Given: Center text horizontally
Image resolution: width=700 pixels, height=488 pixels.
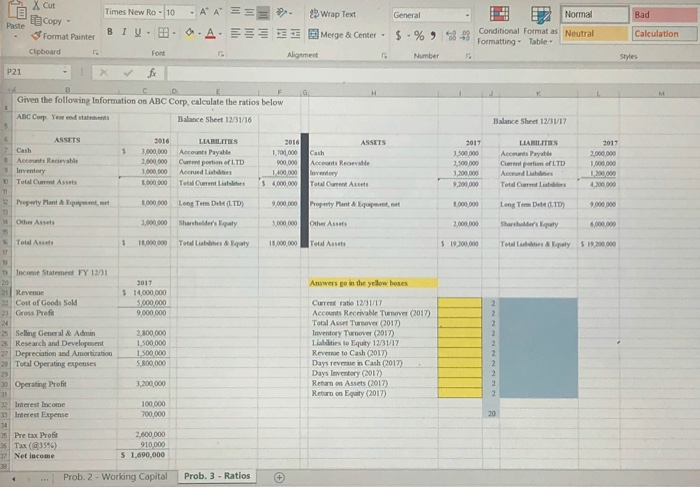Looking at the screenshot, I should (x=249, y=33).
